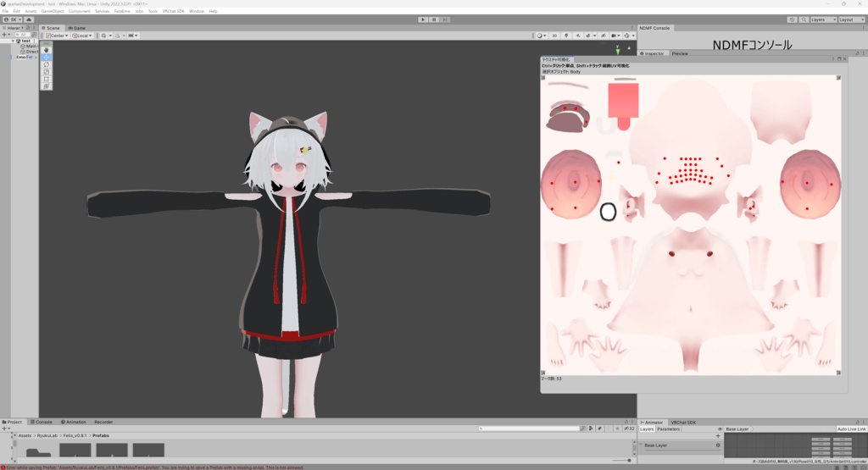Select the combined Transform tool
Screen dimensions: 868x470
47,86
